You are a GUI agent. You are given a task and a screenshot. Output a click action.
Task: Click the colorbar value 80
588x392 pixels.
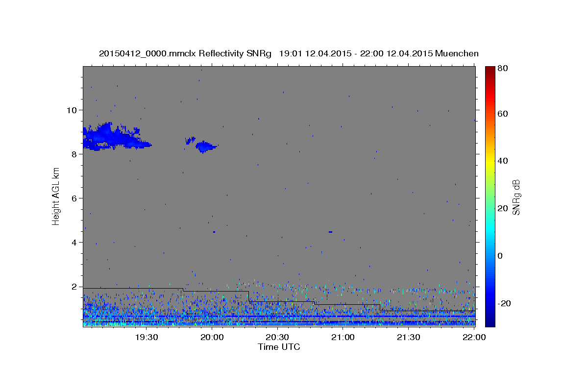click(504, 69)
